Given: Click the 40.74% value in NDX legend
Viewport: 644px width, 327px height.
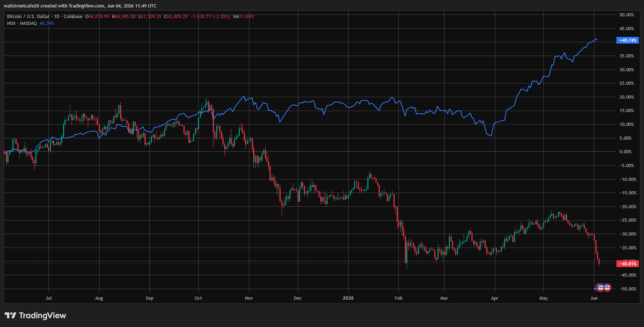Looking at the screenshot, I should [47, 23].
